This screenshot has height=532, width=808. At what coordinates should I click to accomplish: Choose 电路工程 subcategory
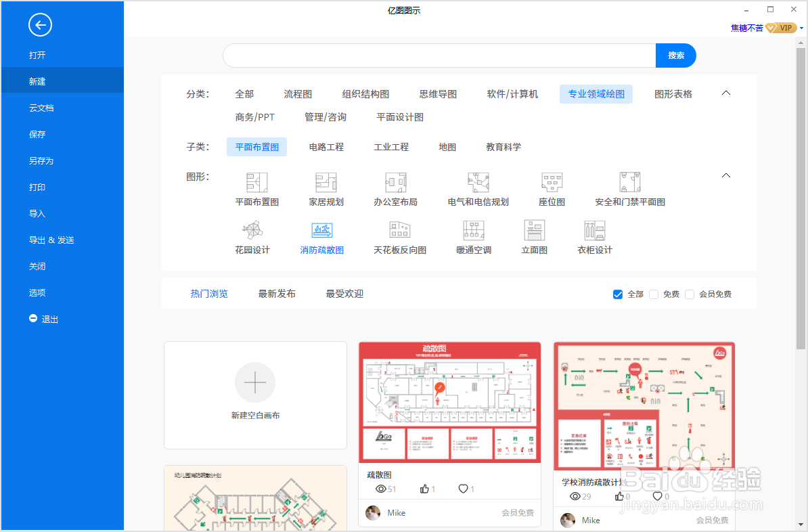pyautogui.click(x=326, y=147)
